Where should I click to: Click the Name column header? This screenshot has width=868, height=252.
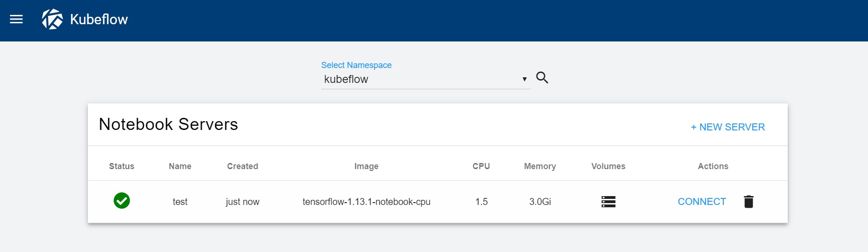point(180,166)
